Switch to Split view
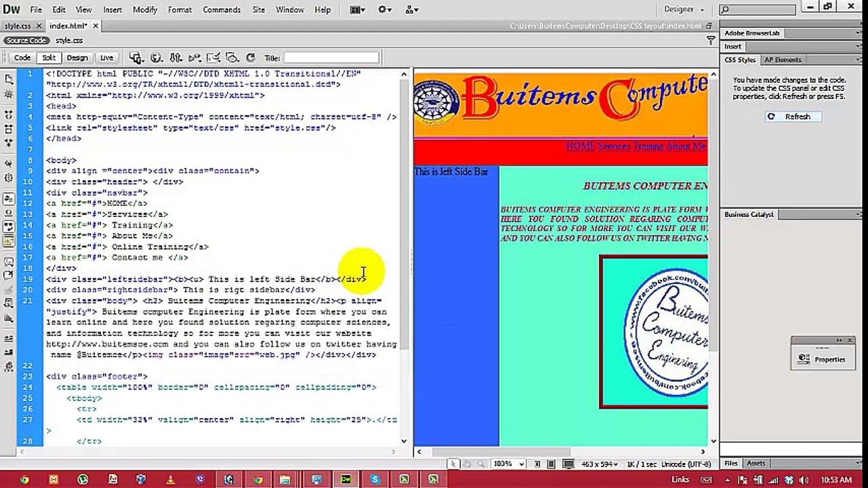868x488 pixels. pyautogui.click(x=48, y=58)
